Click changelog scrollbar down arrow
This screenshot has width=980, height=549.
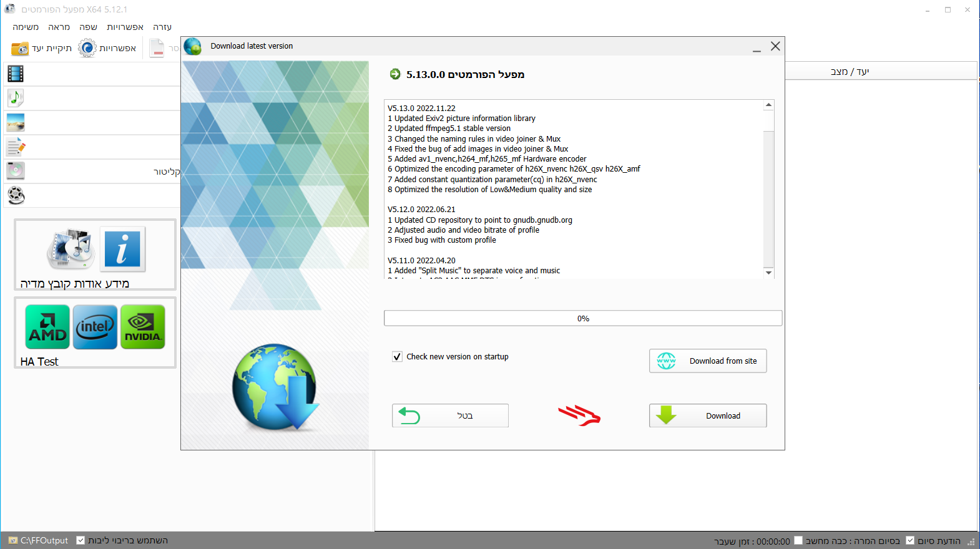coord(768,273)
